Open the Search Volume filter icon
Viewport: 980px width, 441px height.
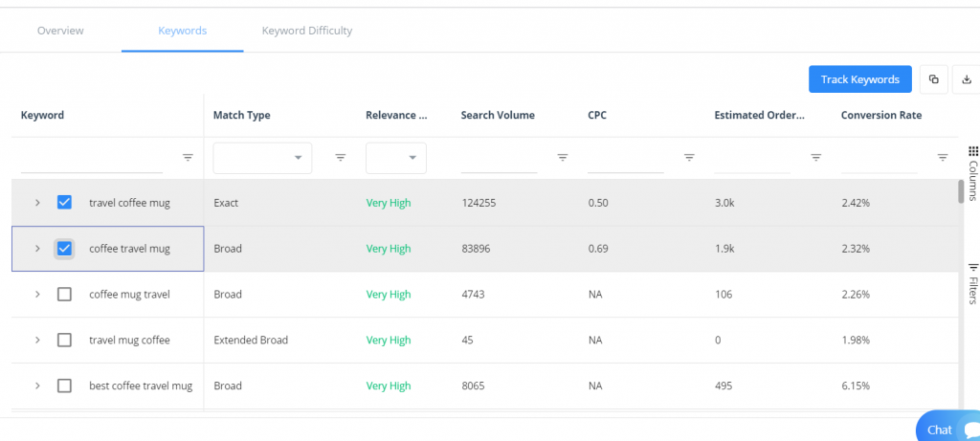click(563, 158)
